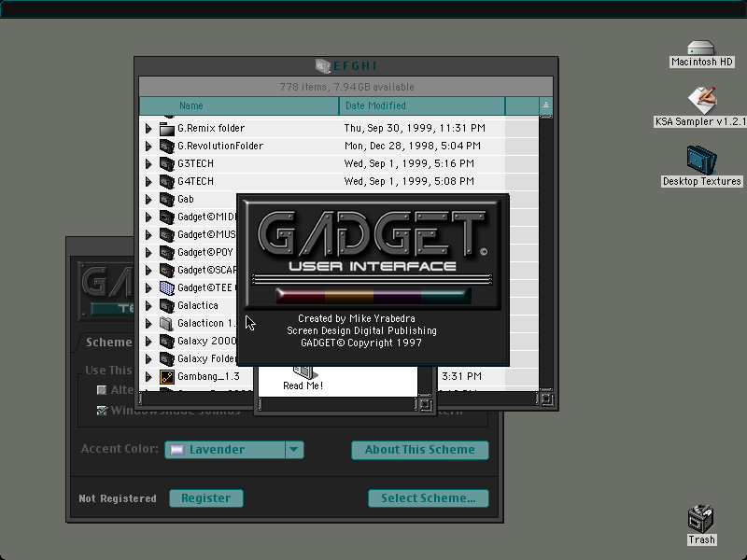The height and width of the screenshot is (560, 747).
Task: Click the Select Scheme... button
Action: tap(429, 498)
